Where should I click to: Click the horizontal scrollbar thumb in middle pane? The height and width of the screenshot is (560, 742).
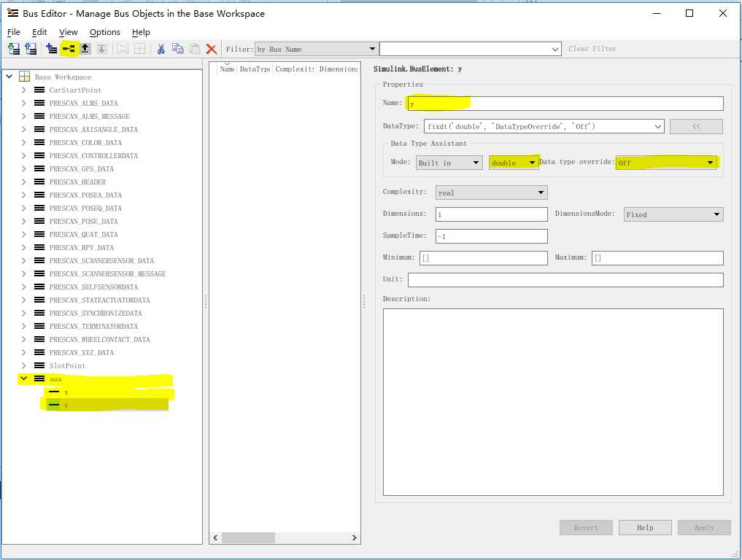[x=249, y=538]
